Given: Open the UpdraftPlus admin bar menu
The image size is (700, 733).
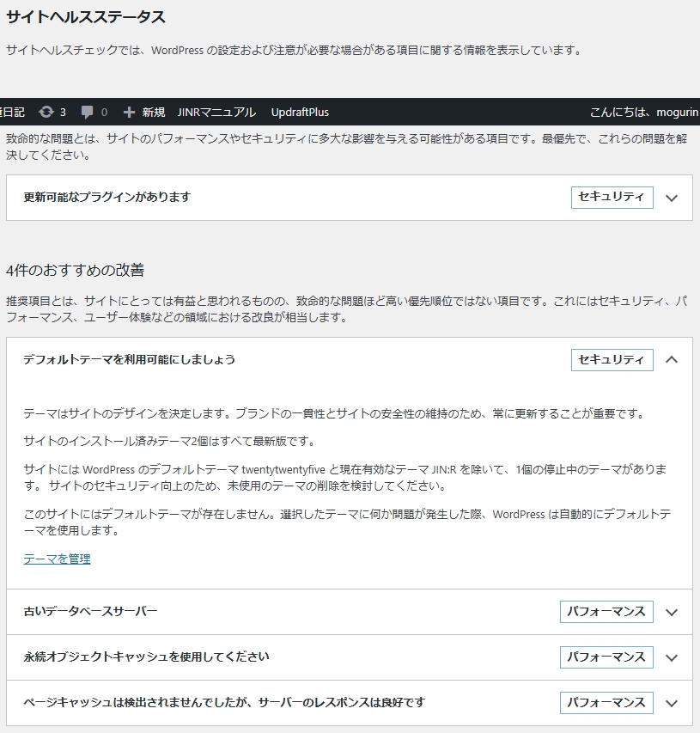Looking at the screenshot, I should coord(300,112).
